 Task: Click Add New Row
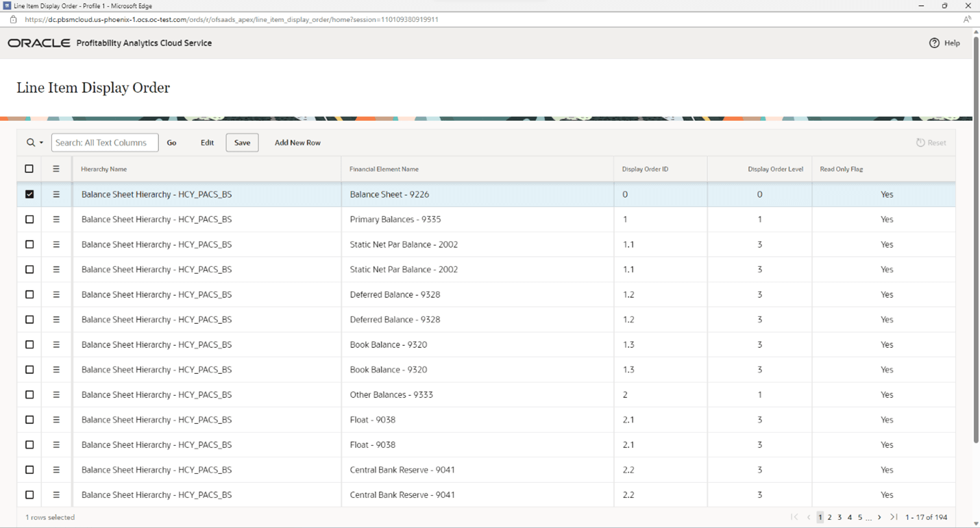point(297,143)
